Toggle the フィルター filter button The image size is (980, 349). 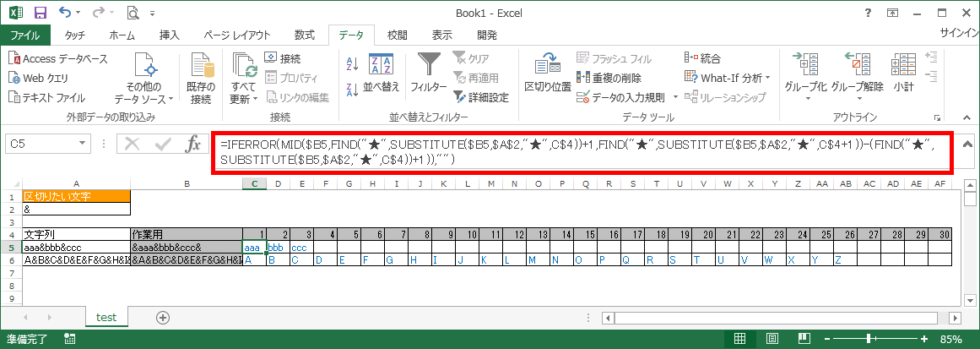[x=428, y=73]
